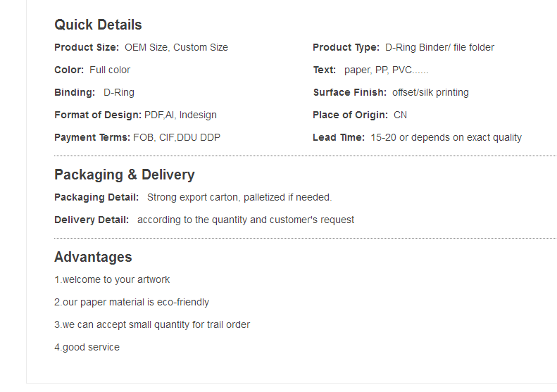Select the paper, PP, PVC text
557x392 pixels.
(x=387, y=70)
